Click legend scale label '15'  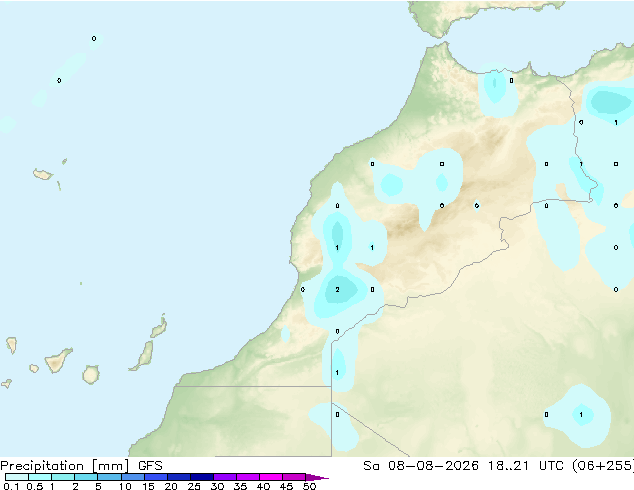point(148,486)
